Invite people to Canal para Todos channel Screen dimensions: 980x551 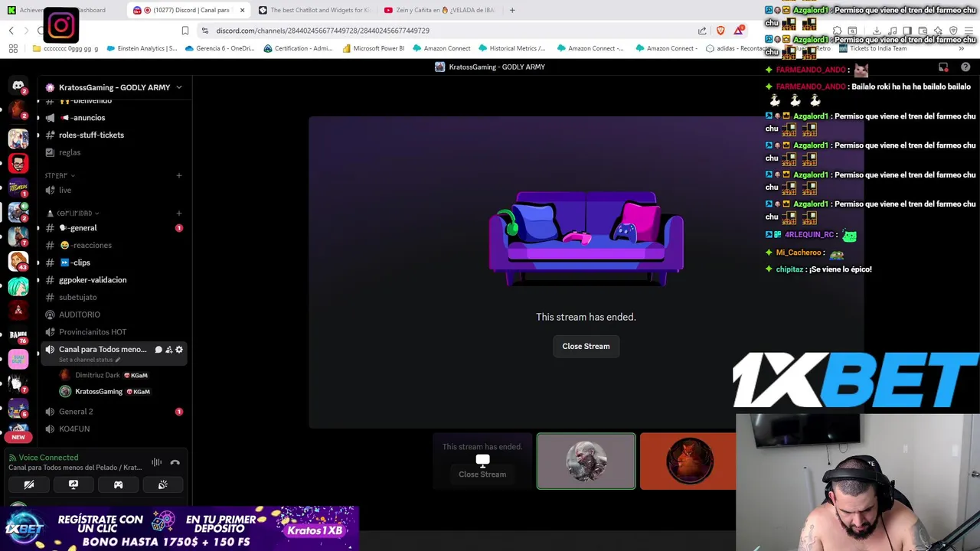[168, 350]
